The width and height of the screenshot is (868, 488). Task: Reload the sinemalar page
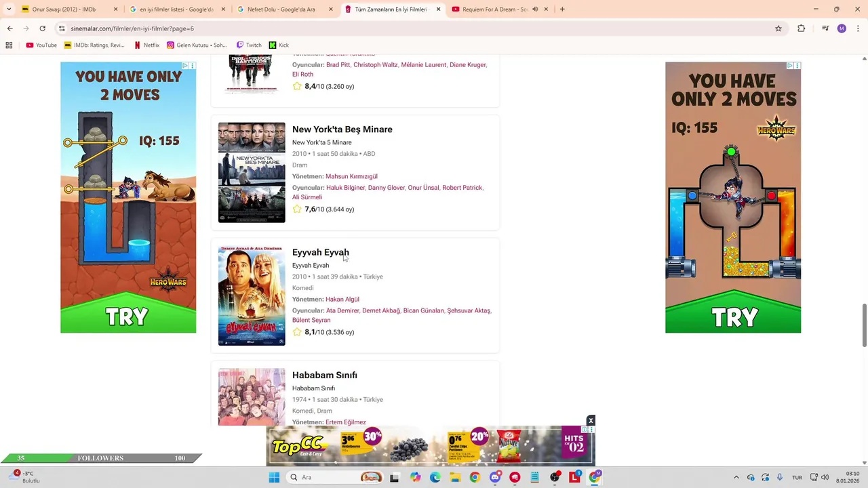[42, 28]
